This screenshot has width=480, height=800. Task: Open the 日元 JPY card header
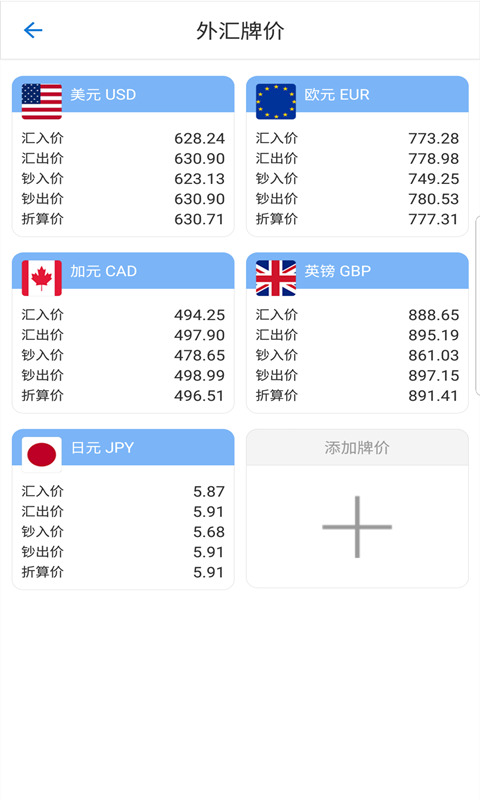coord(123,447)
